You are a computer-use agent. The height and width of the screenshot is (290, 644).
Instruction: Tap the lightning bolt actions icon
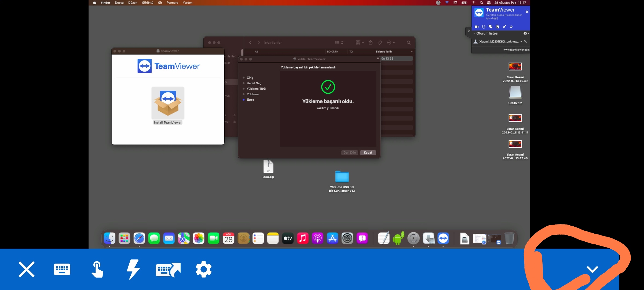(133, 269)
